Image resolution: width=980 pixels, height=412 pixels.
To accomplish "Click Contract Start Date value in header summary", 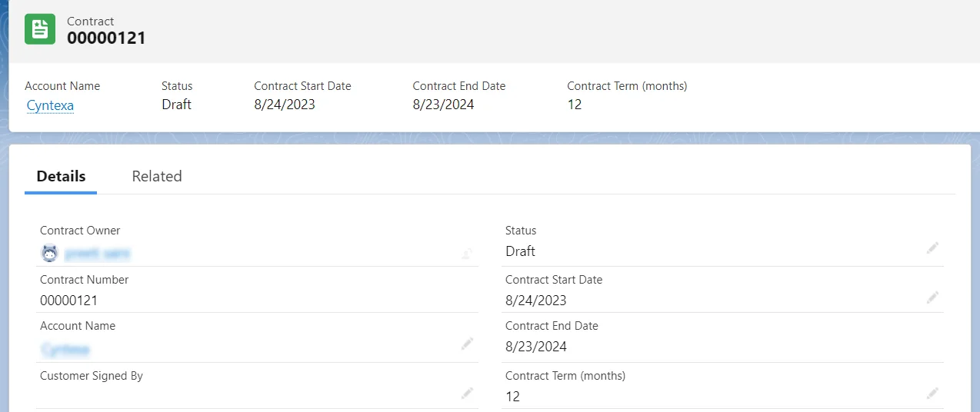I will pyautogui.click(x=285, y=105).
